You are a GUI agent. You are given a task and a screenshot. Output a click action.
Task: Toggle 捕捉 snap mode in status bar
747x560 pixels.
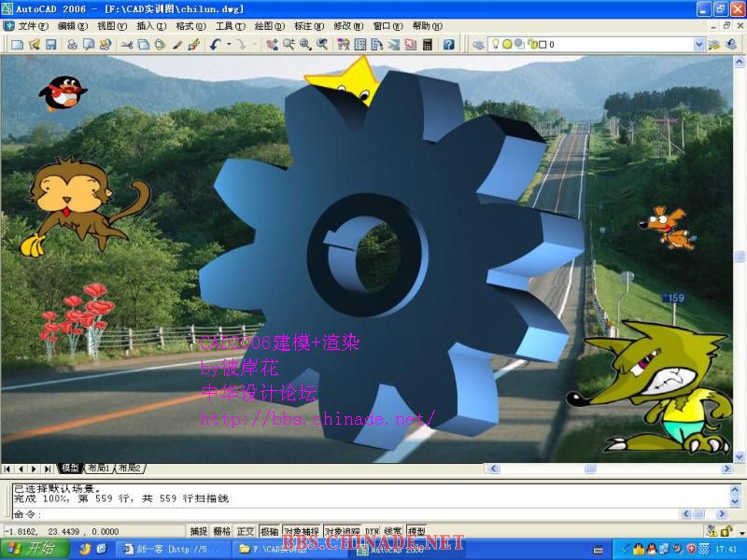[199, 531]
